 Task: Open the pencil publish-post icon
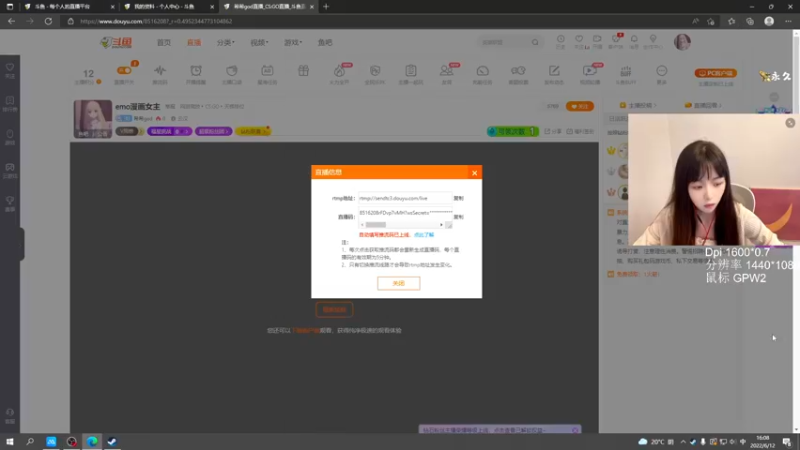point(554,73)
